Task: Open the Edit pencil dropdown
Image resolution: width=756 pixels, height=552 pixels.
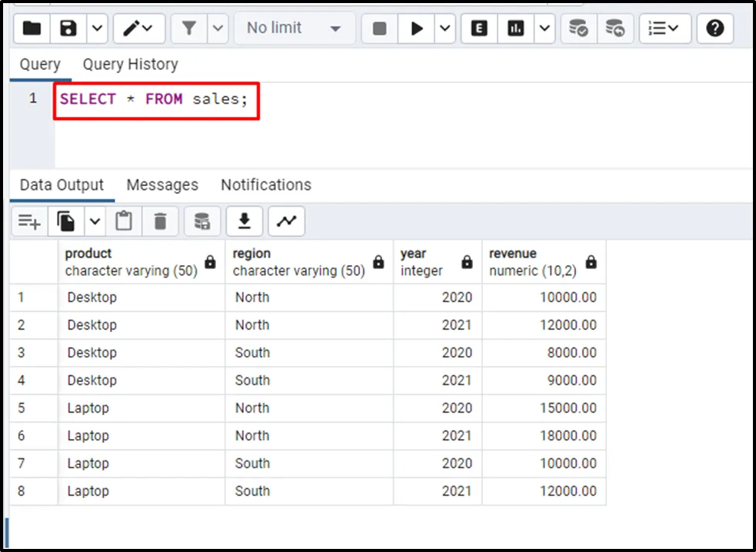Action: tap(138, 28)
